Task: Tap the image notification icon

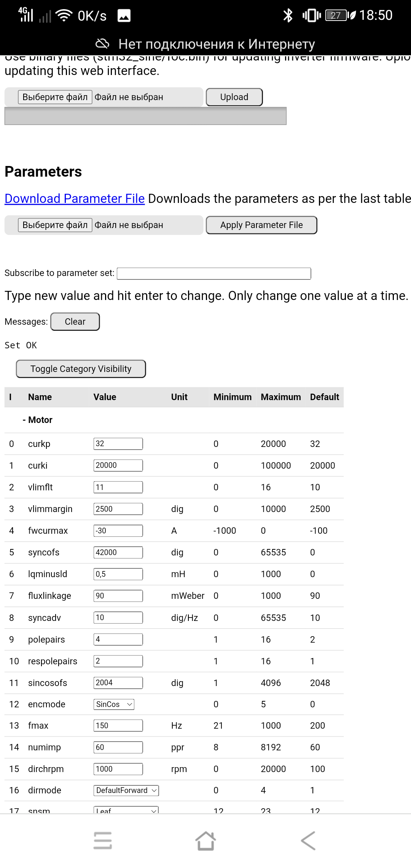Action: [124, 16]
